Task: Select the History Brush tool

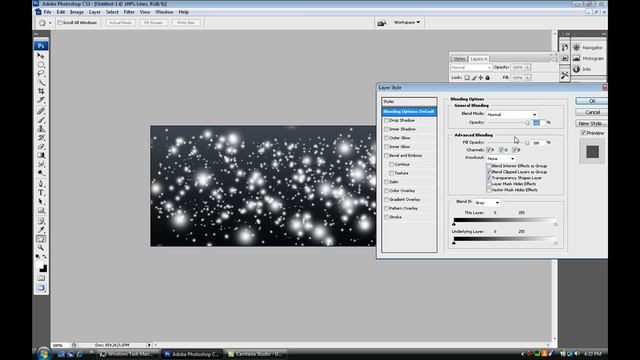Action: click(x=41, y=138)
